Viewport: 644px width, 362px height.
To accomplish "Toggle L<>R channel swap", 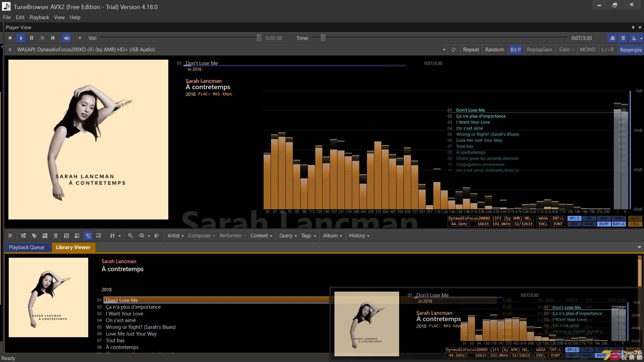I will click(x=607, y=50).
